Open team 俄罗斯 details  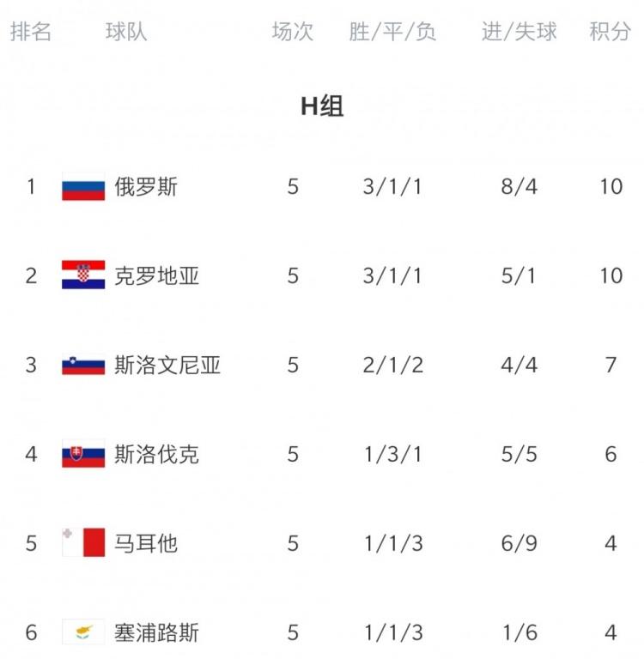point(146,186)
